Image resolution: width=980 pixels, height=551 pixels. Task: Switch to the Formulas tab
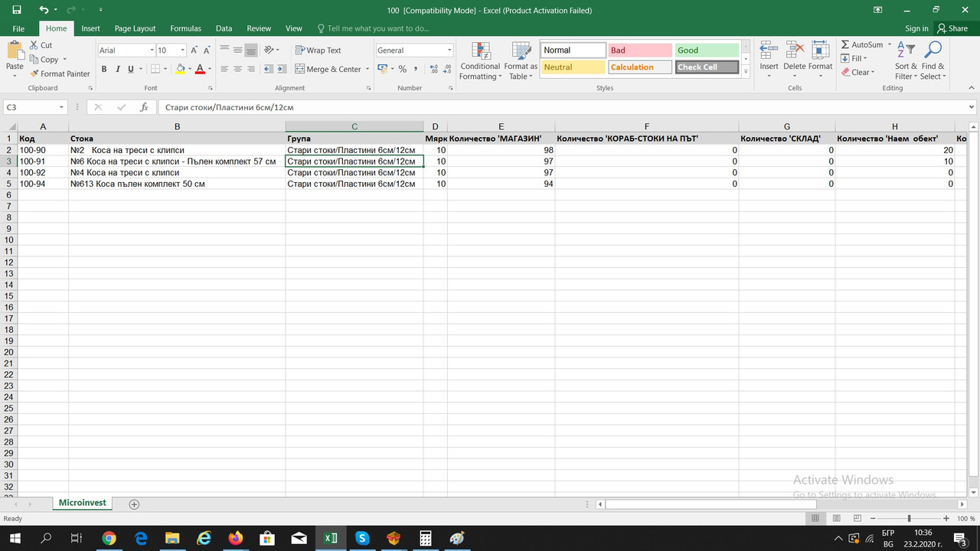(185, 28)
